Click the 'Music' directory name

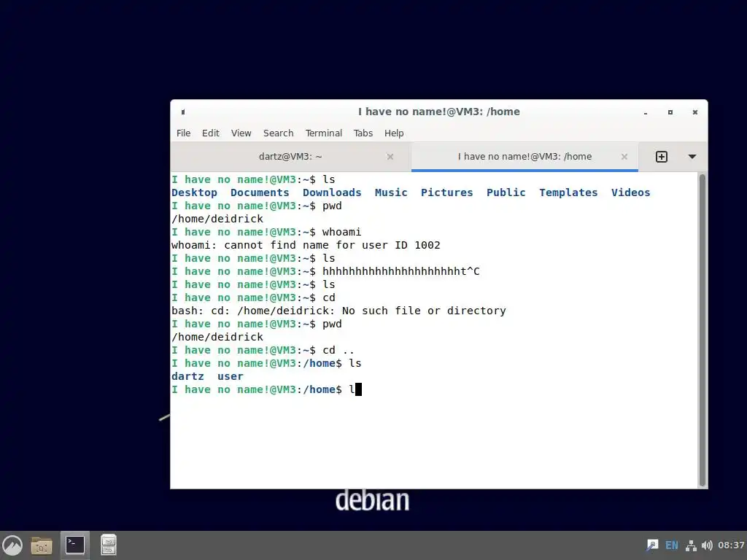pyautogui.click(x=391, y=192)
